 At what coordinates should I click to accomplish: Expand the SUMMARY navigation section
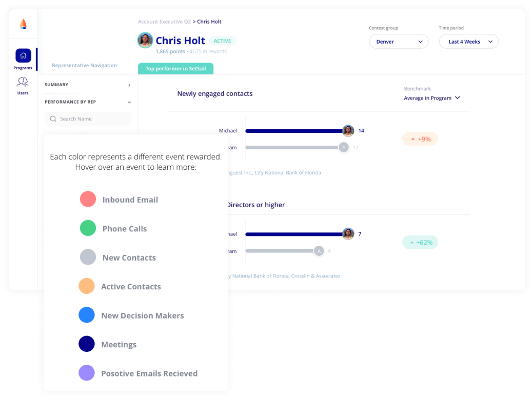tap(88, 85)
